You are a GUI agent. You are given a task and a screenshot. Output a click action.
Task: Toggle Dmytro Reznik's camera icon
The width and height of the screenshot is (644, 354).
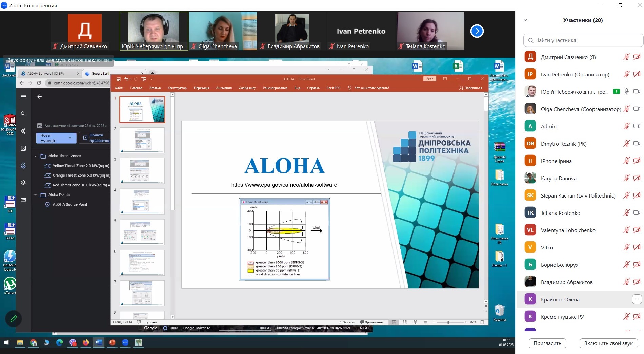[x=637, y=144]
